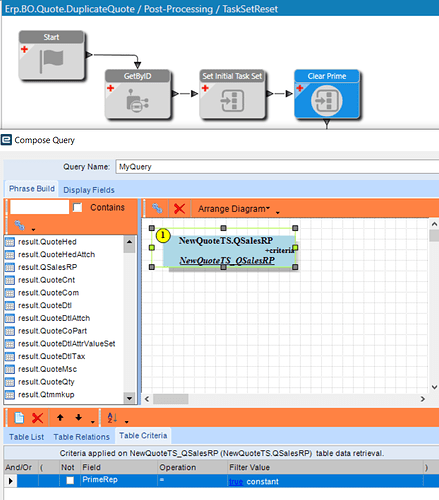Select the GetByID workflow node
Viewport: 439px width, 500px height.
[138, 94]
